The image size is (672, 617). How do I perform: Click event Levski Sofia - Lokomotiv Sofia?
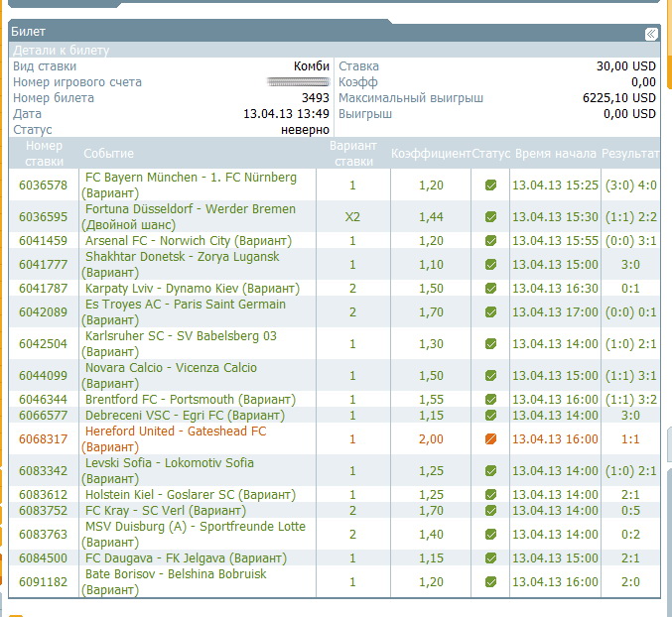[x=168, y=470]
